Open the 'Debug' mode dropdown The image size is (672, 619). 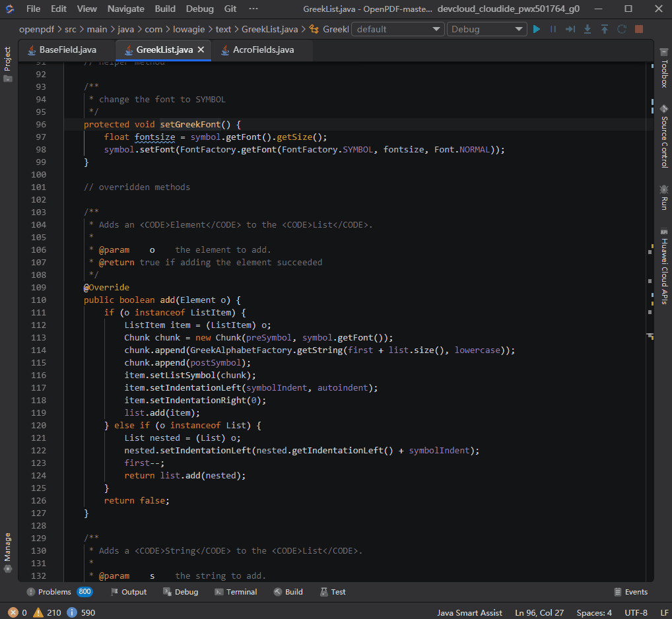(x=487, y=29)
